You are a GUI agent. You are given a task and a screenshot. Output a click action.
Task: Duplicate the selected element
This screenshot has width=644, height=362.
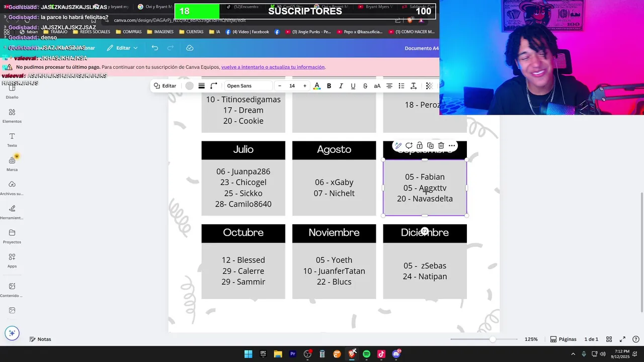pos(430,146)
